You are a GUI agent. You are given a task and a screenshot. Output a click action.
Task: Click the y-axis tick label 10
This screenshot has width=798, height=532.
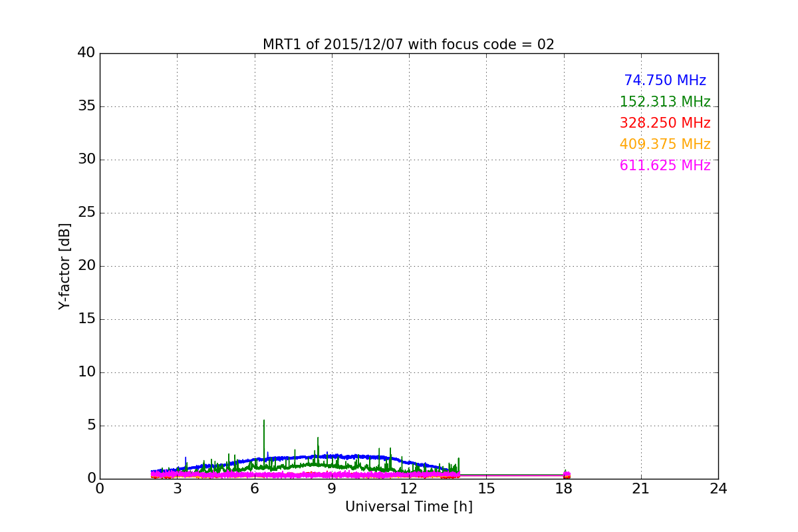(x=86, y=372)
